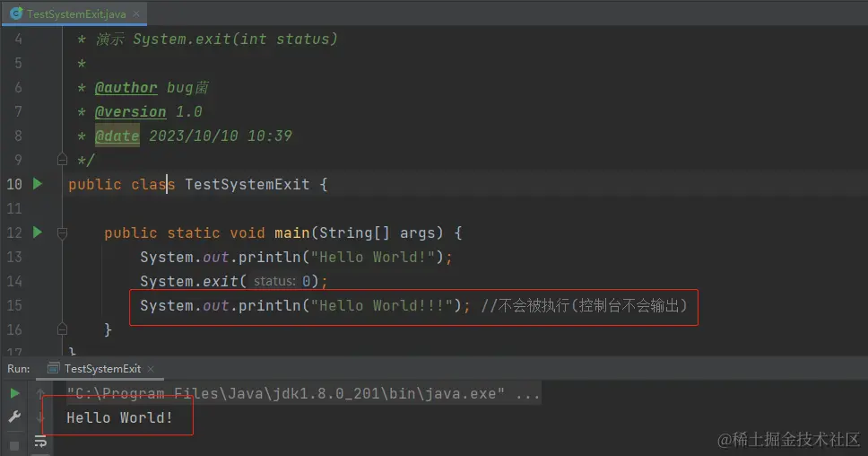
Task: Click the date value 2023/10/10 10:39
Action: pos(221,136)
